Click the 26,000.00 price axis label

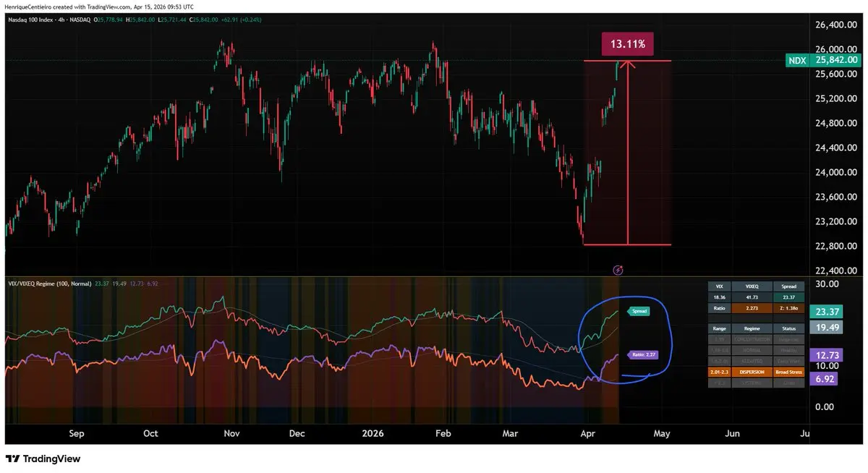(836, 49)
